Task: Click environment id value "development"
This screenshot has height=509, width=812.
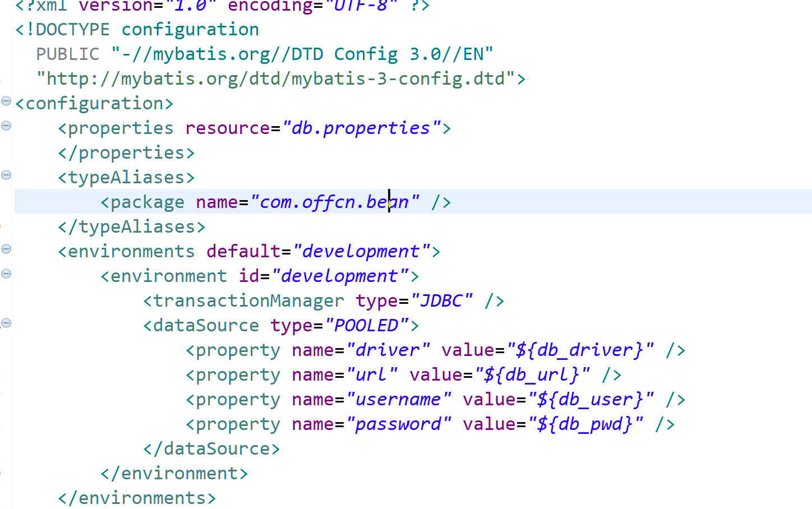Action: click(340, 276)
